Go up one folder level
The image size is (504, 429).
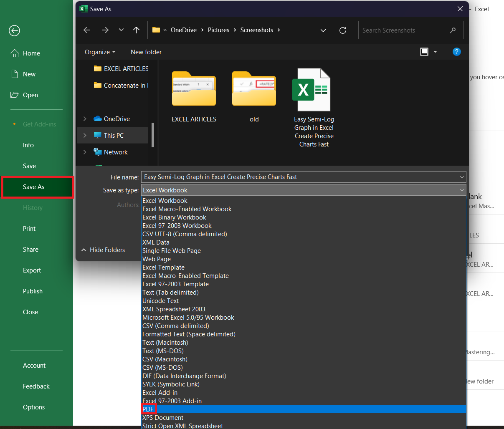pos(137,30)
